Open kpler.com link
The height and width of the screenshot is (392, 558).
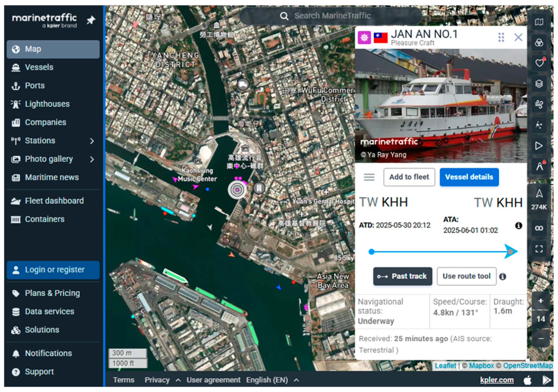(497, 380)
